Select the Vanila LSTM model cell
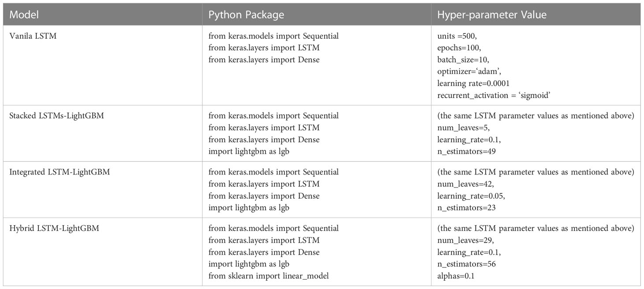Screen dimensions: 644x289 [x=33, y=36]
